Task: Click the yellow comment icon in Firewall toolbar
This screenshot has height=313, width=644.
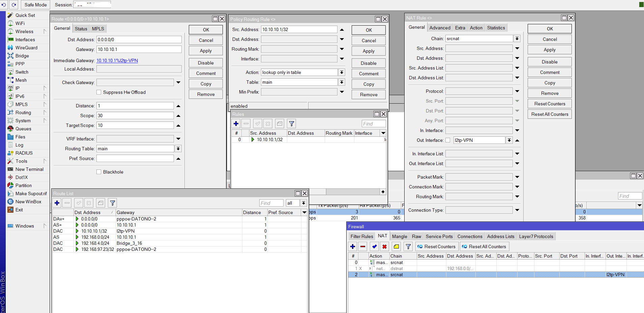Action: point(396,246)
